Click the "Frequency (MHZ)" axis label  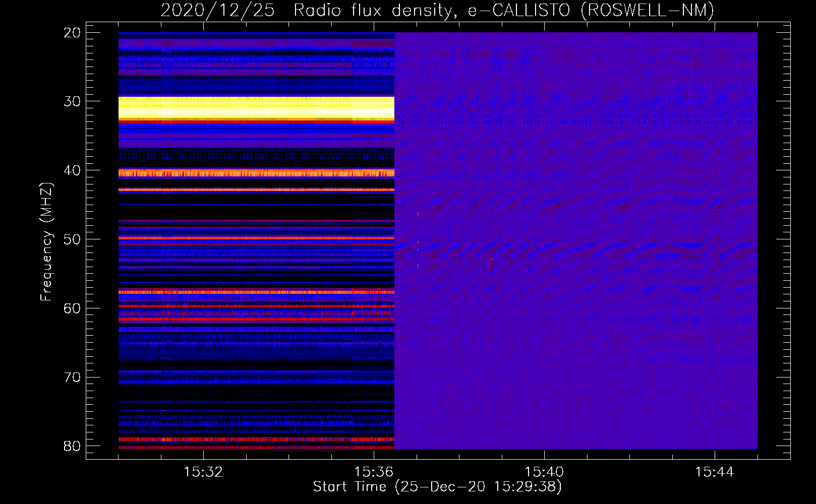click(x=46, y=242)
